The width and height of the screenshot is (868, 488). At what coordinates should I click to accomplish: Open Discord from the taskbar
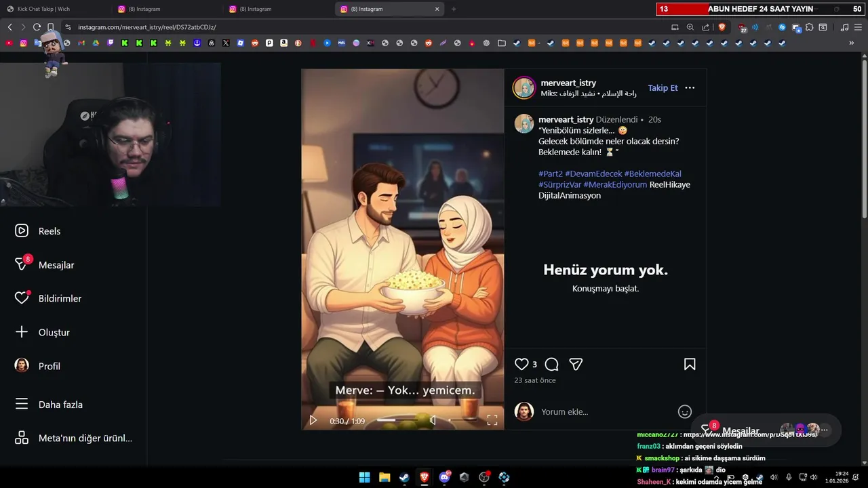coord(444,477)
